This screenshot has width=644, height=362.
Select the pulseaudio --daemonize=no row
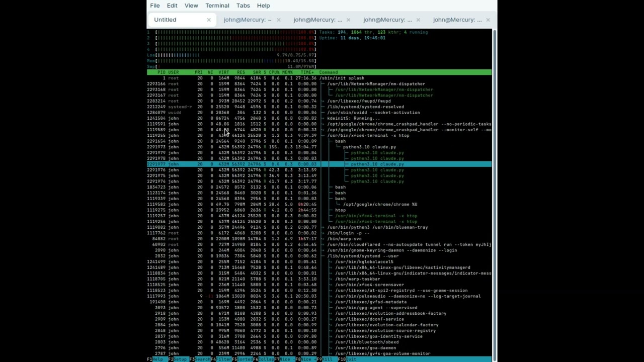(319, 296)
